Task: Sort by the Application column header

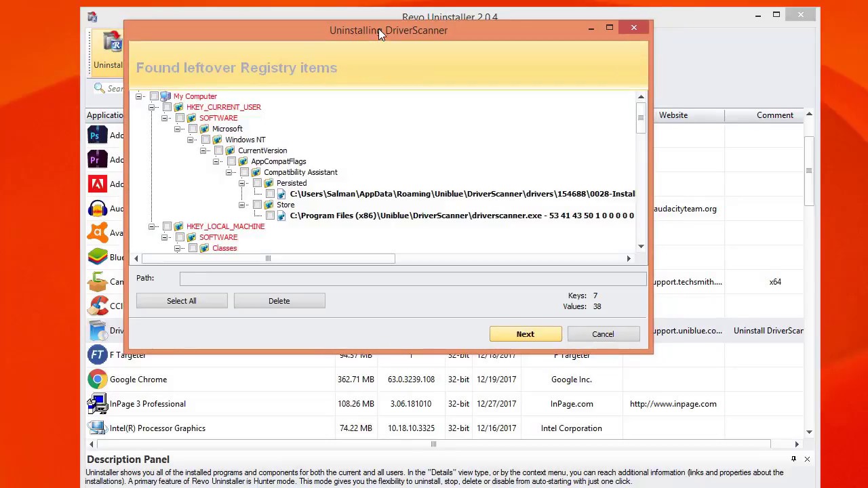Action: pos(105,115)
